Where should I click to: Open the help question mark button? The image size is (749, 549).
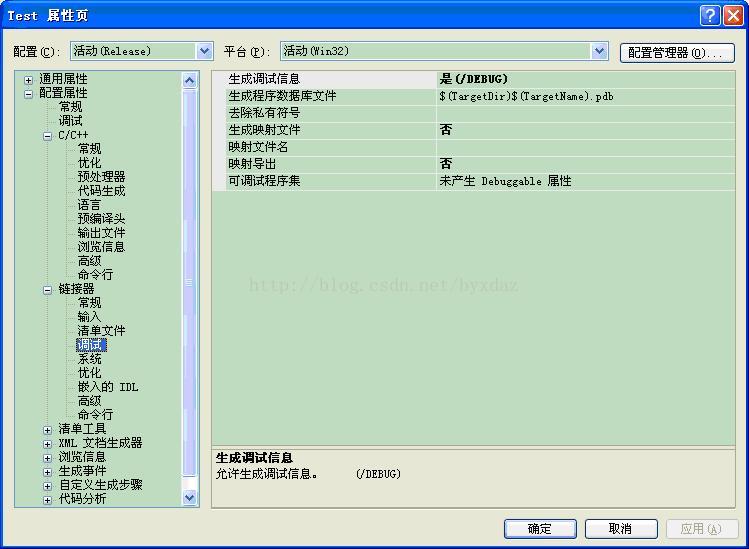coord(710,15)
